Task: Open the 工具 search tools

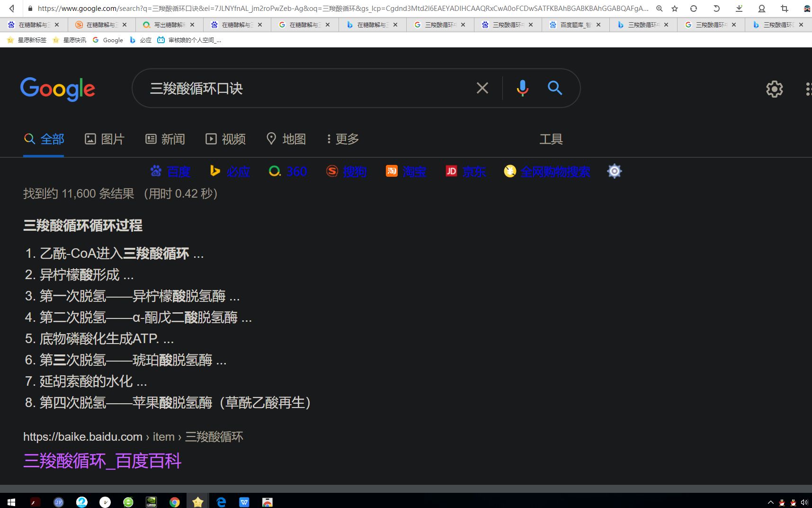Action: tap(551, 139)
